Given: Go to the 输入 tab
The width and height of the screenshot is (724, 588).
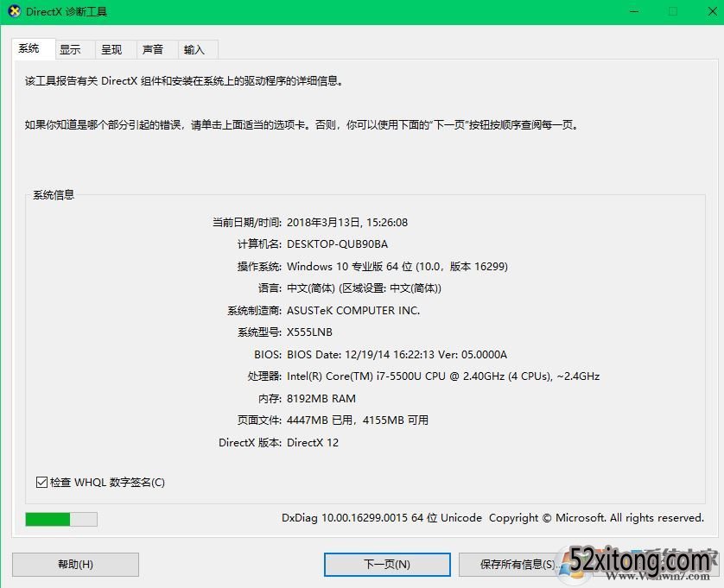Looking at the screenshot, I should pos(198,49).
